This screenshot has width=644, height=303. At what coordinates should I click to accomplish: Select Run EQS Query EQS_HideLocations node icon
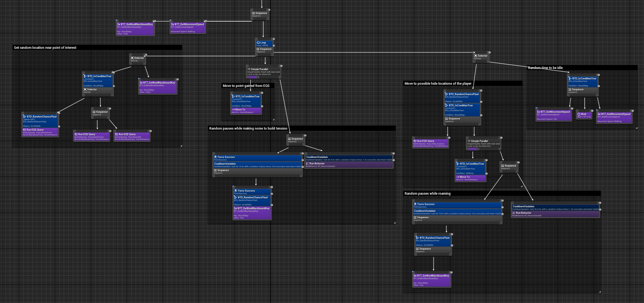[x=415, y=141]
